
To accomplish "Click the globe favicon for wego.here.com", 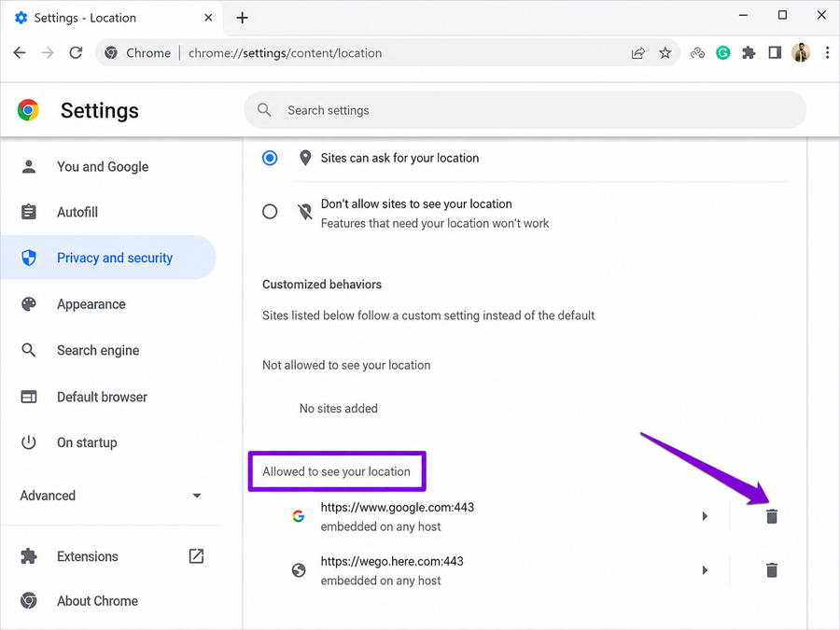I will coord(299,570).
